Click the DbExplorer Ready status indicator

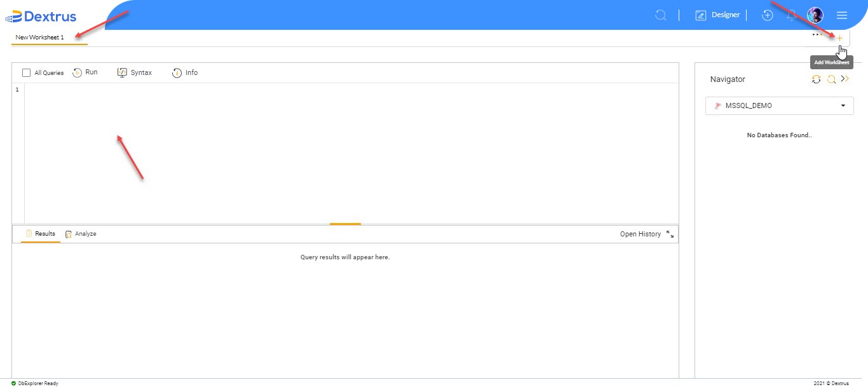pyautogui.click(x=35, y=383)
